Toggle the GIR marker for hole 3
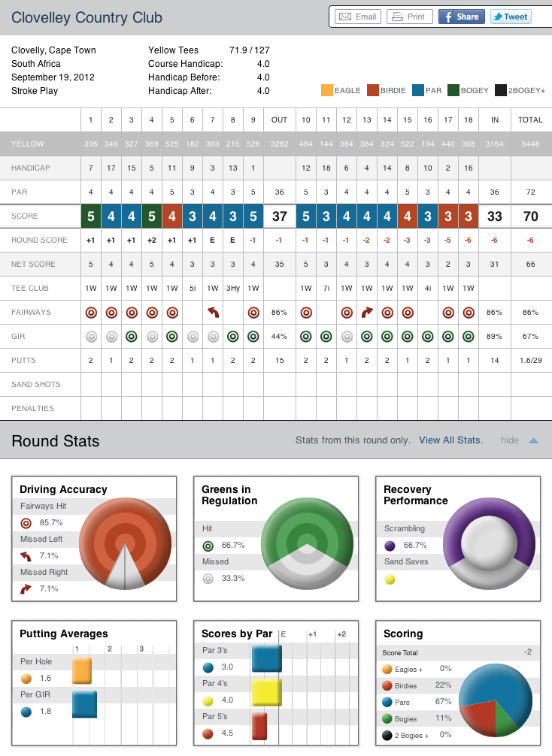 coord(132,336)
